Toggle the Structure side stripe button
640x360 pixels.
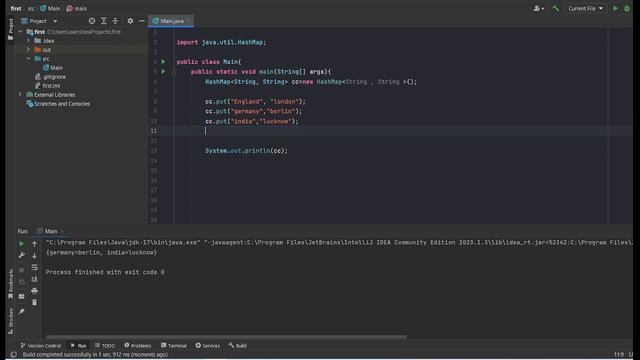point(11,321)
